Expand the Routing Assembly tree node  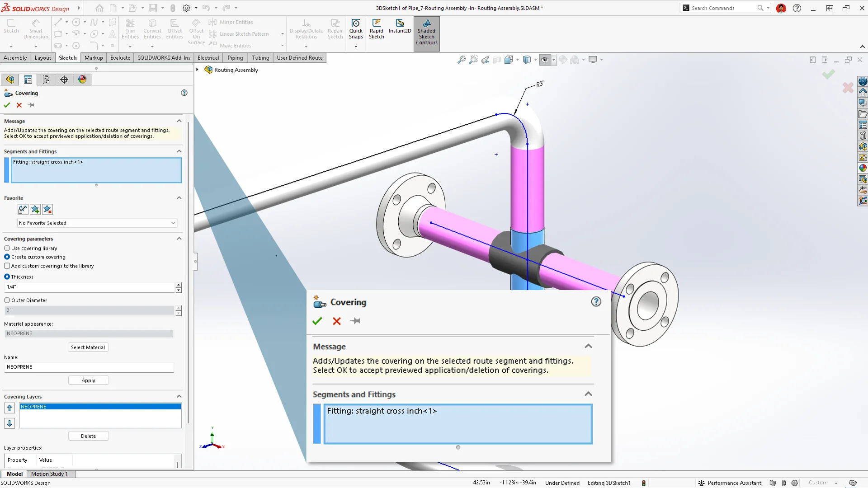[198, 70]
